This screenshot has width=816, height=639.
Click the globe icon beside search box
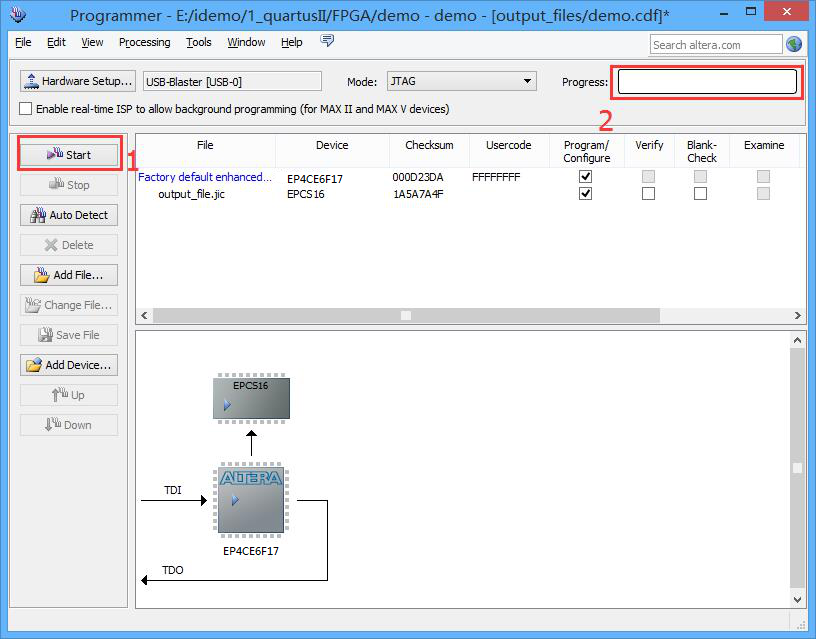tap(794, 44)
